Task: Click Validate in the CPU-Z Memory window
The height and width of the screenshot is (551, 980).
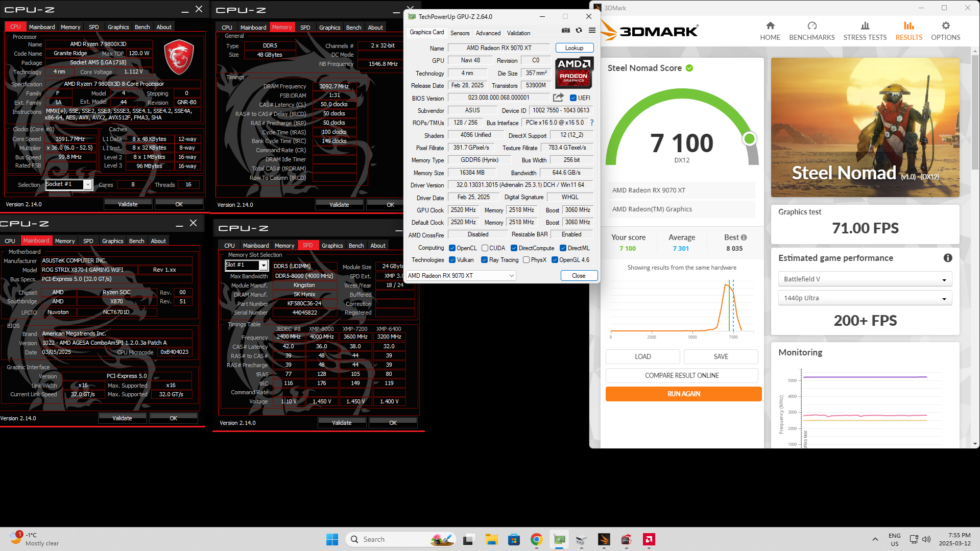Action: click(x=339, y=205)
